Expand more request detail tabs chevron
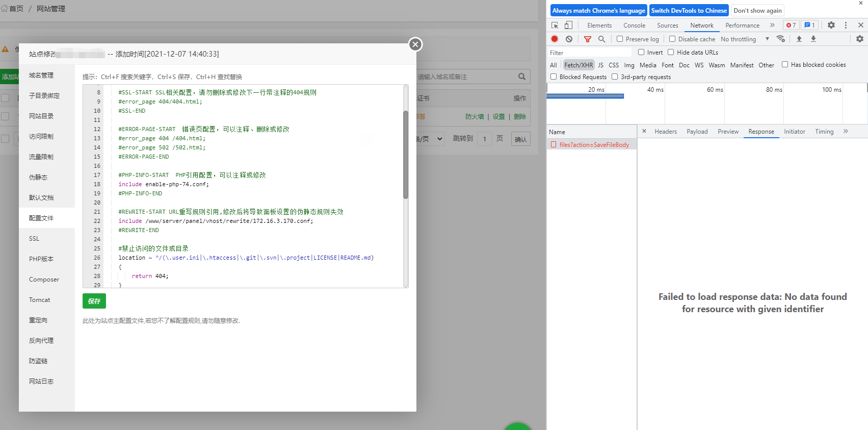This screenshot has height=430, width=868. pyautogui.click(x=846, y=131)
